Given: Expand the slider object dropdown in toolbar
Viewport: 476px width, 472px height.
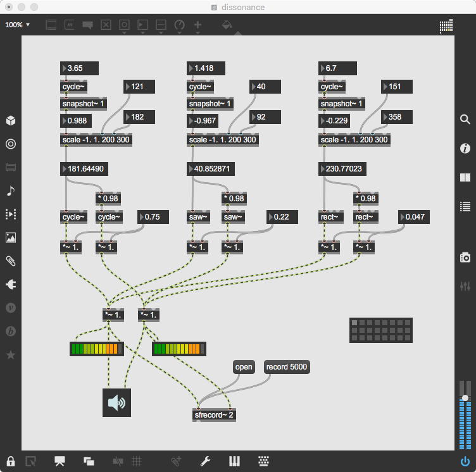Looking at the screenshot, I should coord(161,33).
